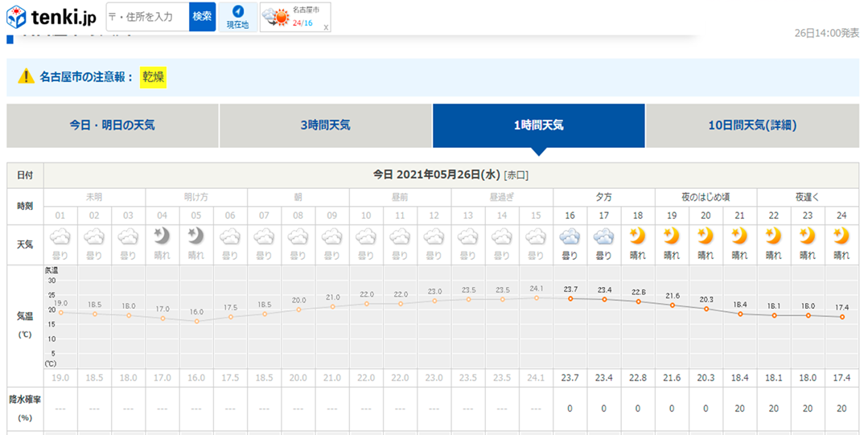The image size is (868, 435).
Task: Click the cloudy weather icon at hour 16
Action: click(570, 237)
